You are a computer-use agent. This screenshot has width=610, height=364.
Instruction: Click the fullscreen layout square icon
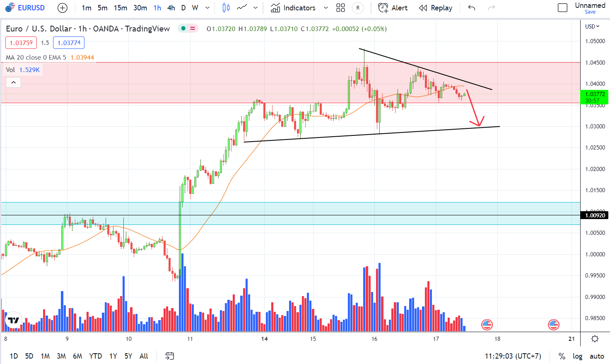click(562, 7)
